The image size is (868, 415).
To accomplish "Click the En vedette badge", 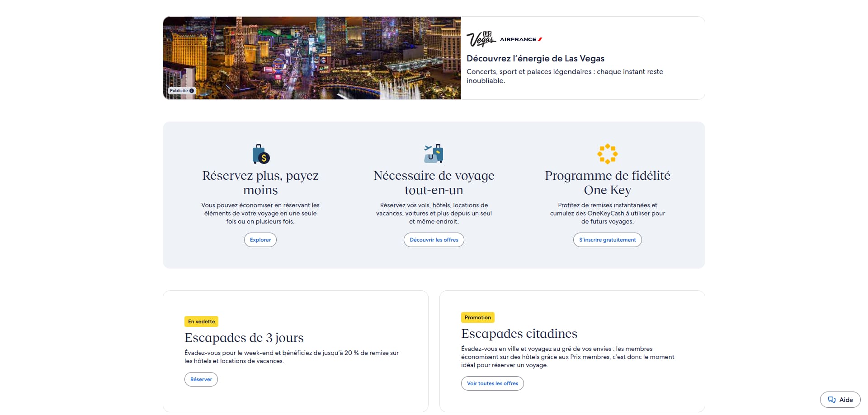I will tap(202, 322).
